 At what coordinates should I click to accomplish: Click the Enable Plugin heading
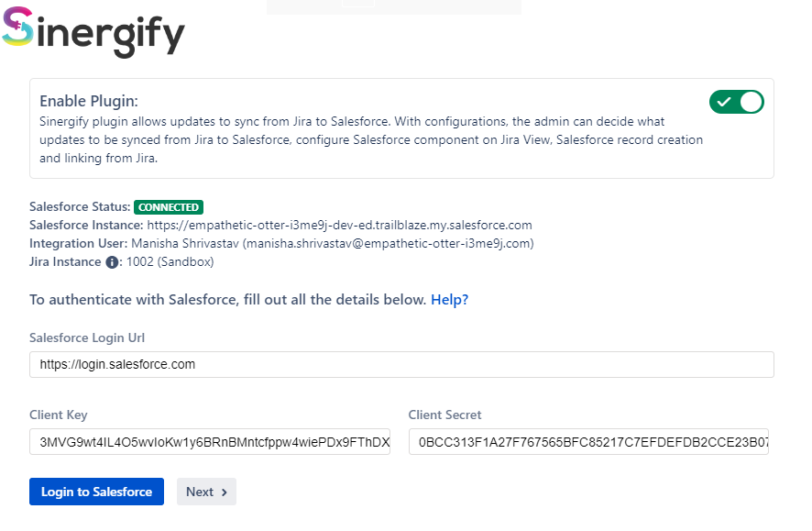click(x=89, y=101)
